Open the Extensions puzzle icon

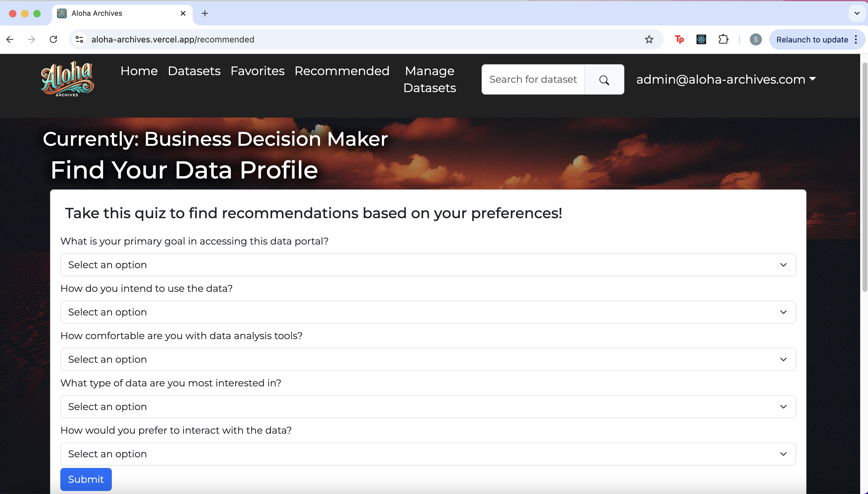723,39
